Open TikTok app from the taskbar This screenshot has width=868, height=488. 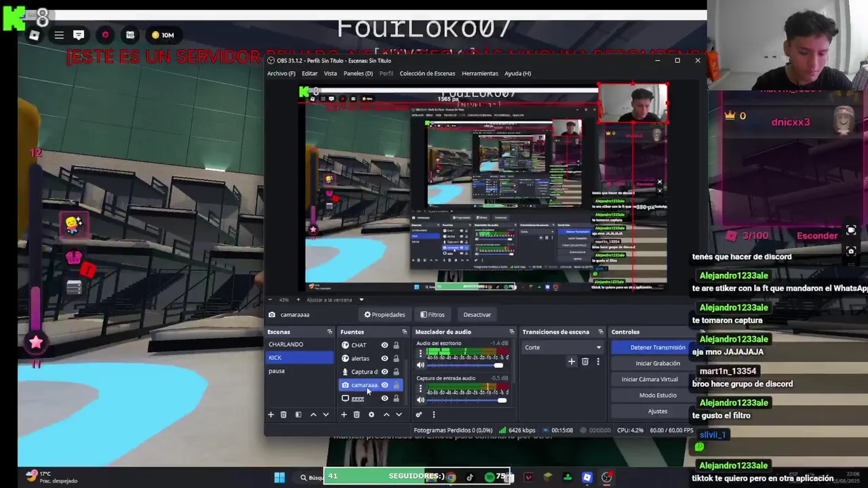470,477
